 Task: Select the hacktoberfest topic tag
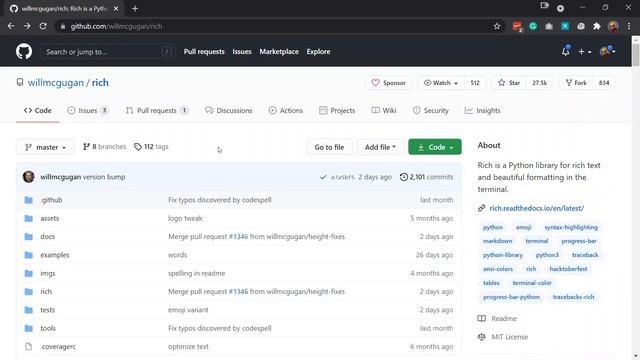[568, 269]
